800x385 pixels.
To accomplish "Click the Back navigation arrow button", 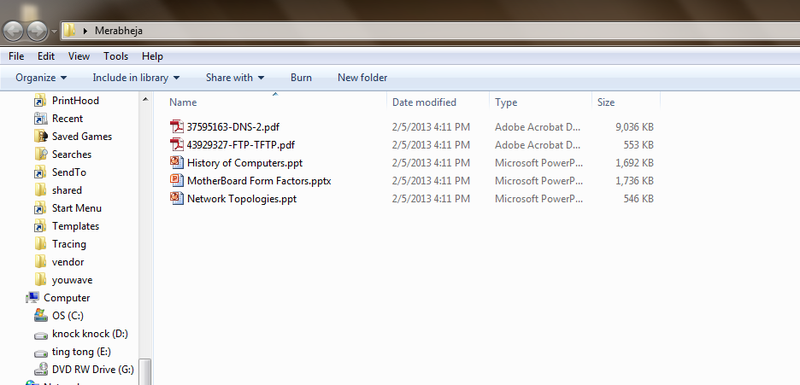I will point(14,31).
